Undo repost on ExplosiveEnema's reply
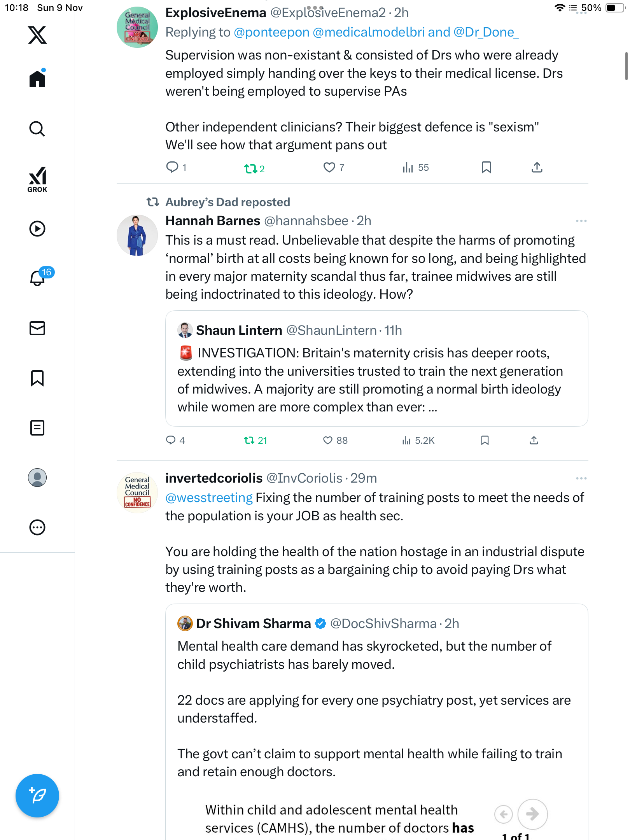The width and height of the screenshot is (630, 840). [x=250, y=168]
